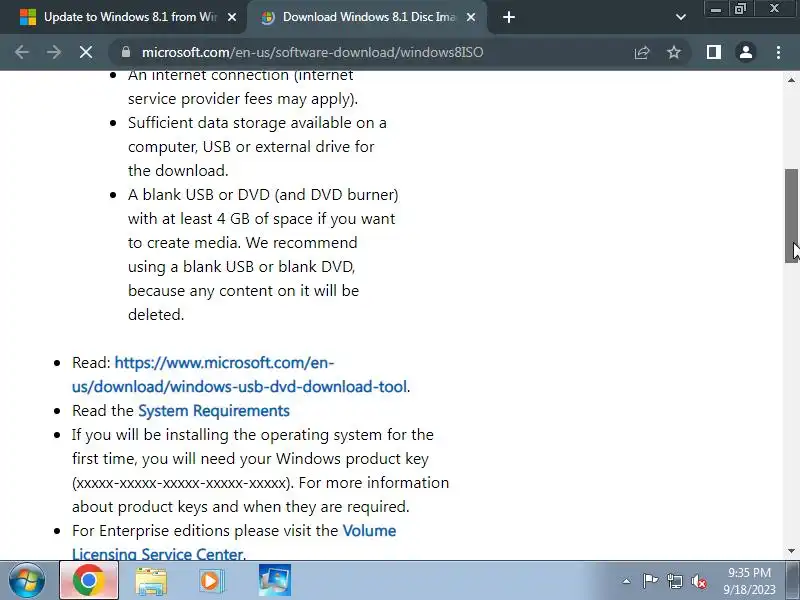Restore down the Chrome window
The width and height of the screenshot is (800, 600).
740,9
